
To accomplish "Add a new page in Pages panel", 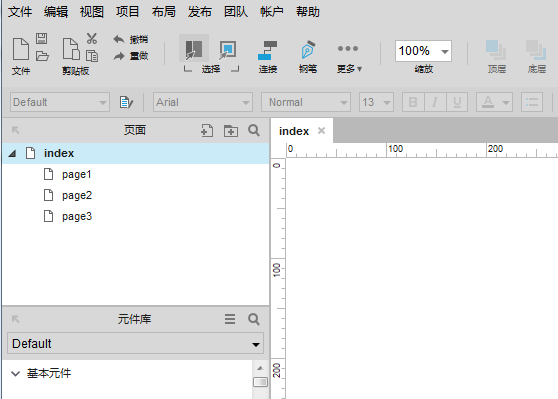I will click(x=207, y=131).
